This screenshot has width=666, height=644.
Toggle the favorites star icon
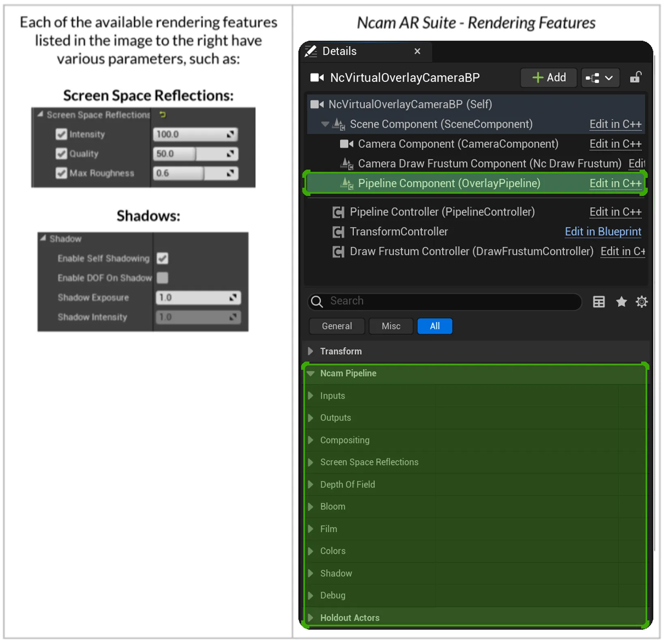click(x=621, y=302)
